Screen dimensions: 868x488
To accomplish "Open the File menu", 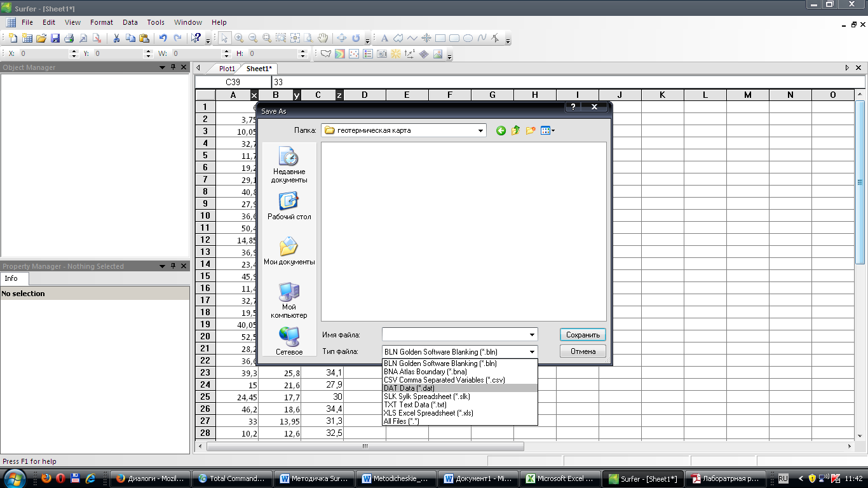I will click(x=27, y=22).
